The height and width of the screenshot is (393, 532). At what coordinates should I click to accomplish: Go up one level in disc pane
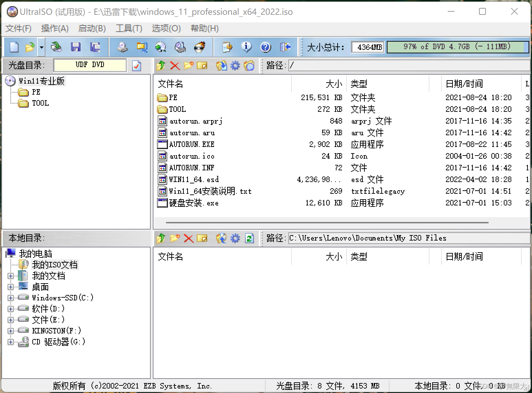161,65
